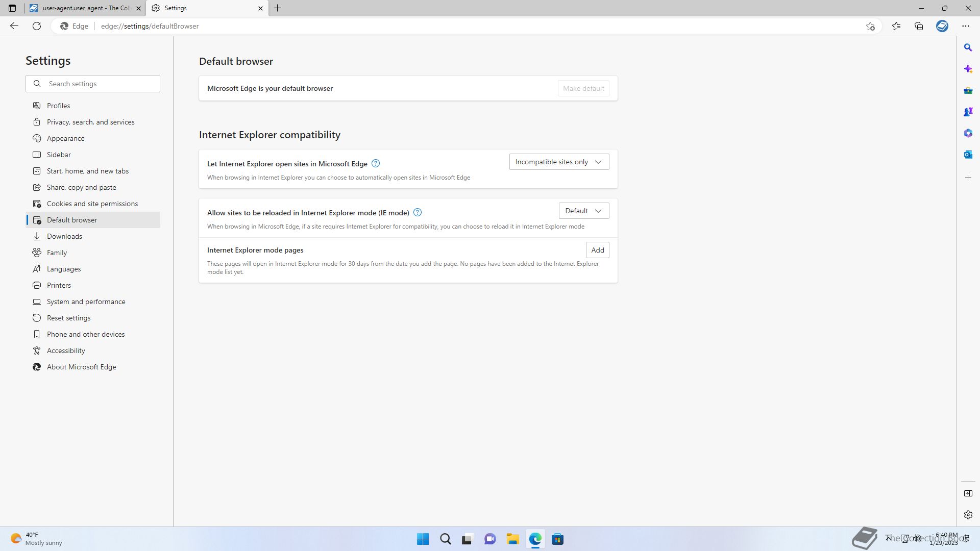The width and height of the screenshot is (980, 551).
Task: Click the Make default button
Action: point(583,88)
